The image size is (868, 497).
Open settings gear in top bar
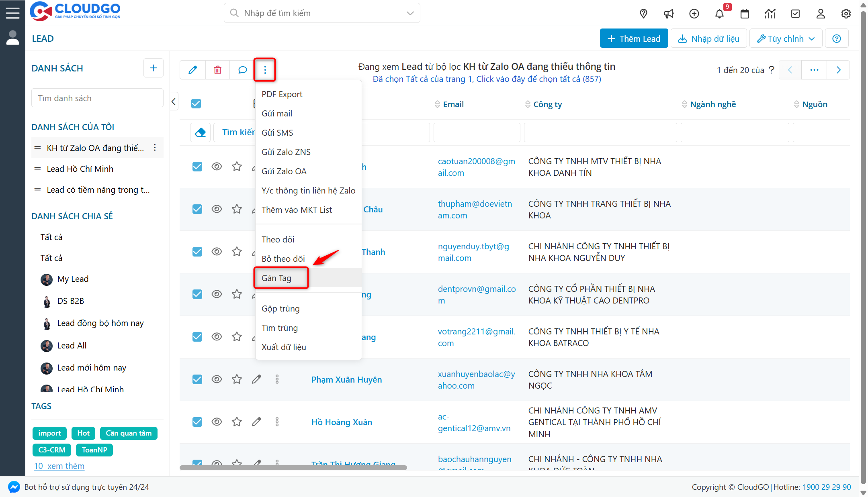click(x=846, y=14)
